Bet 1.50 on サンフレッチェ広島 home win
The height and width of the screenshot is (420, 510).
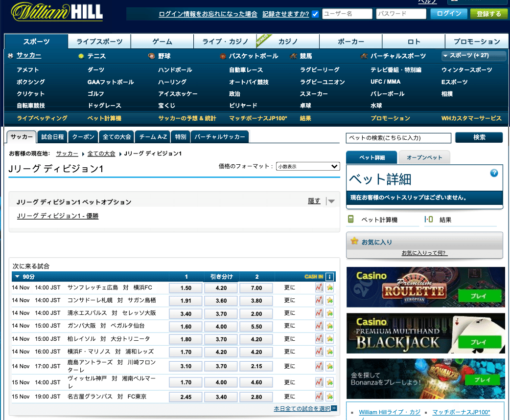(185, 288)
